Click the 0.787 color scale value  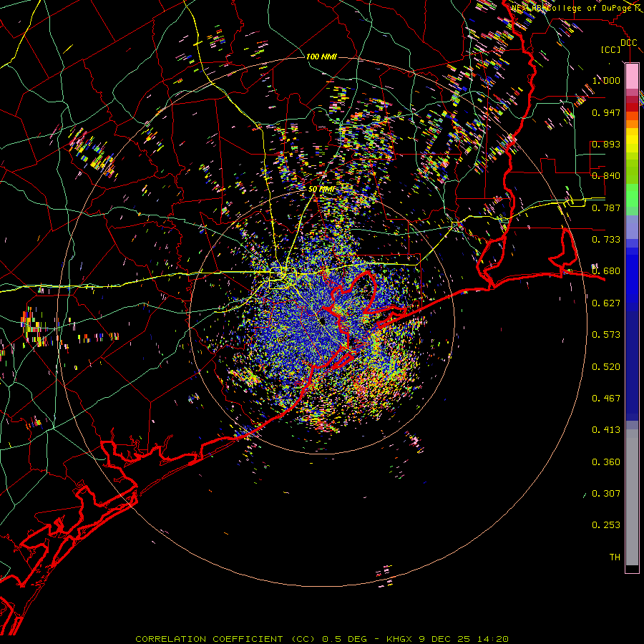pos(606,208)
